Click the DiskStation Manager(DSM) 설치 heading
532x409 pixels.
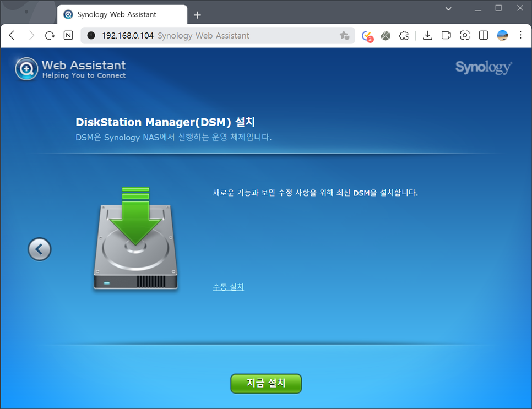point(165,122)
